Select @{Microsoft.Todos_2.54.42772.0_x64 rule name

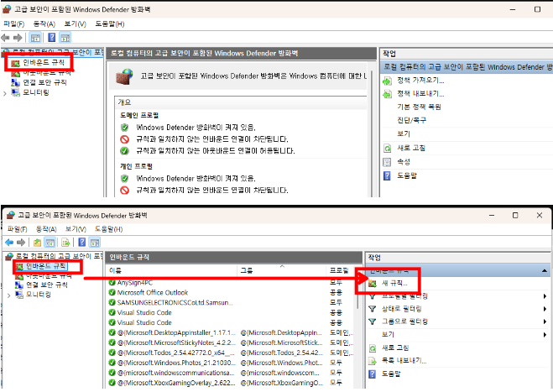tap(176, 353)
